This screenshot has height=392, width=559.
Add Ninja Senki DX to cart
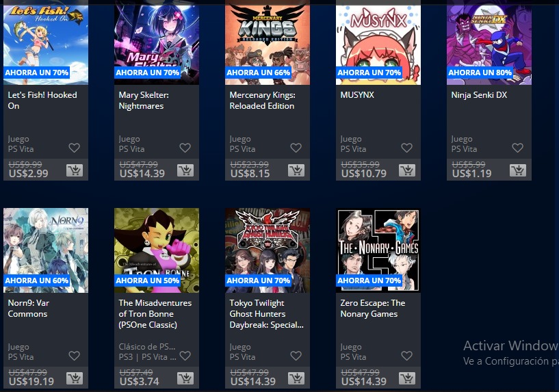click(x=518, y=170)
